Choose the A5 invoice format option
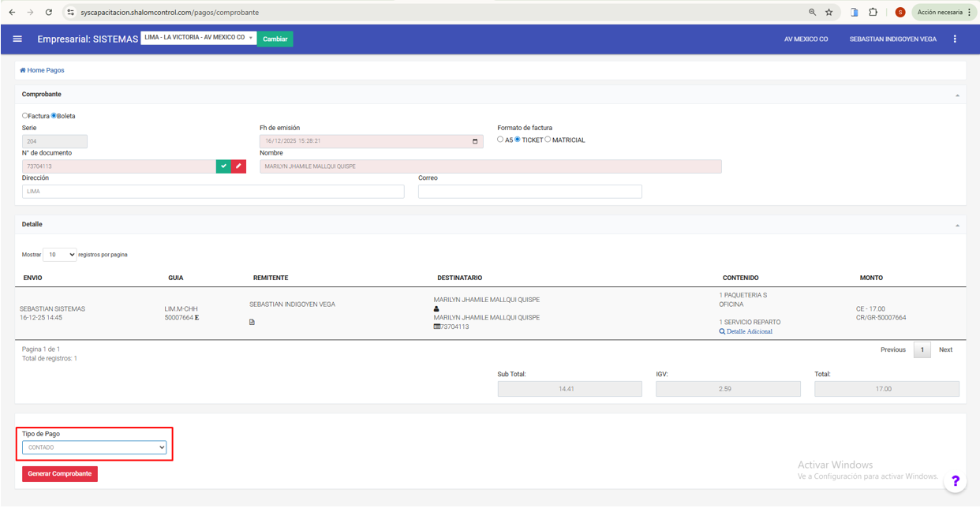 pos(500,140)
